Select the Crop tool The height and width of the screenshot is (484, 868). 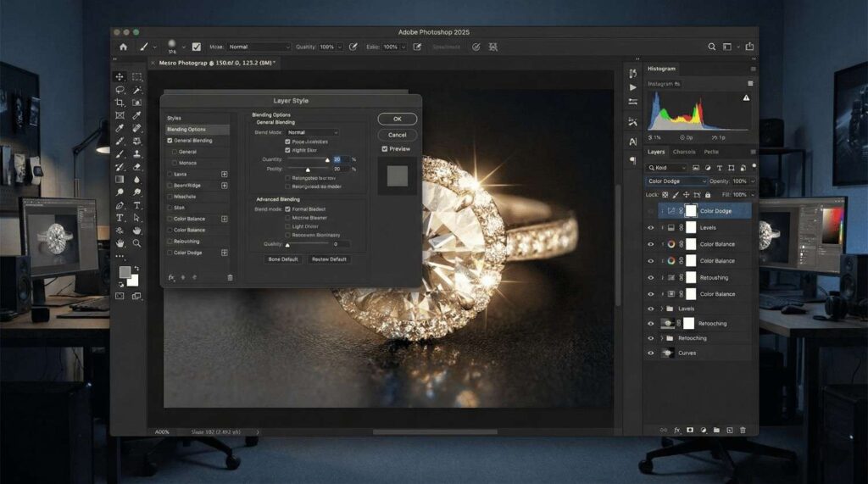(x=120, y=103)
